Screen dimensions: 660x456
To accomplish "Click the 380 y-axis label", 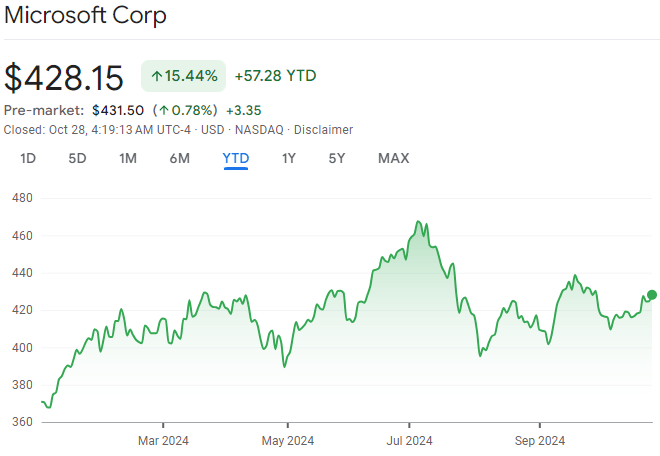I will pos(22,385).
